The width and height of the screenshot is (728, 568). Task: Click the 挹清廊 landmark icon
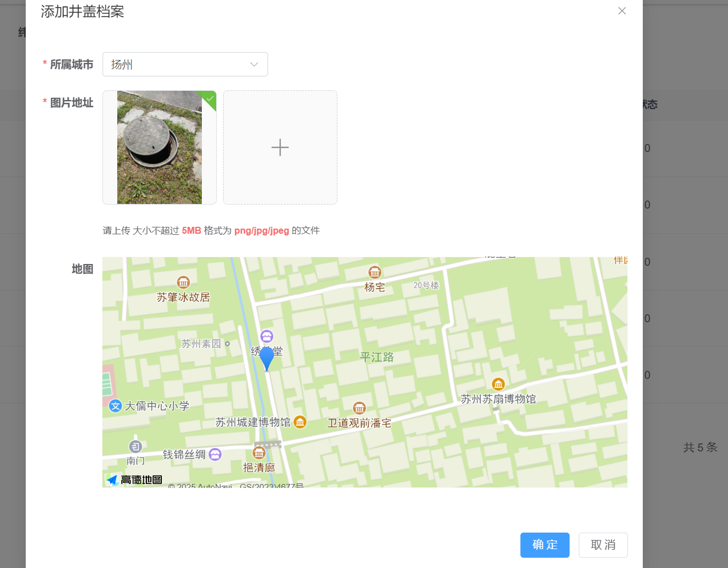point(259,453)
